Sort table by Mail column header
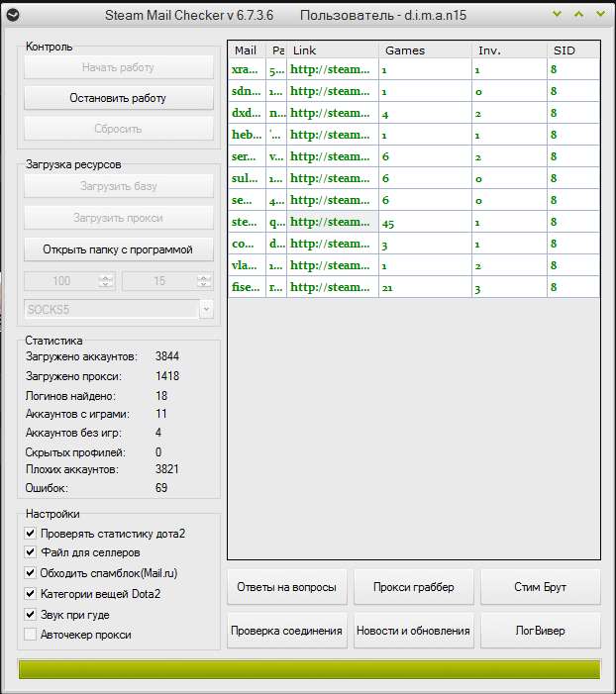Screen dimensions: 616x694 [248, 50]
